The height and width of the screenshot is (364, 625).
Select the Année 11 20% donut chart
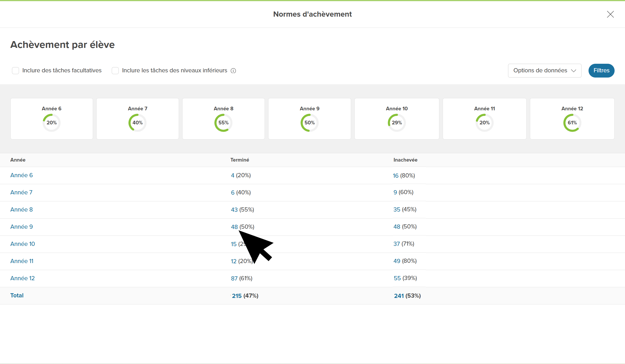click(484, 123)
